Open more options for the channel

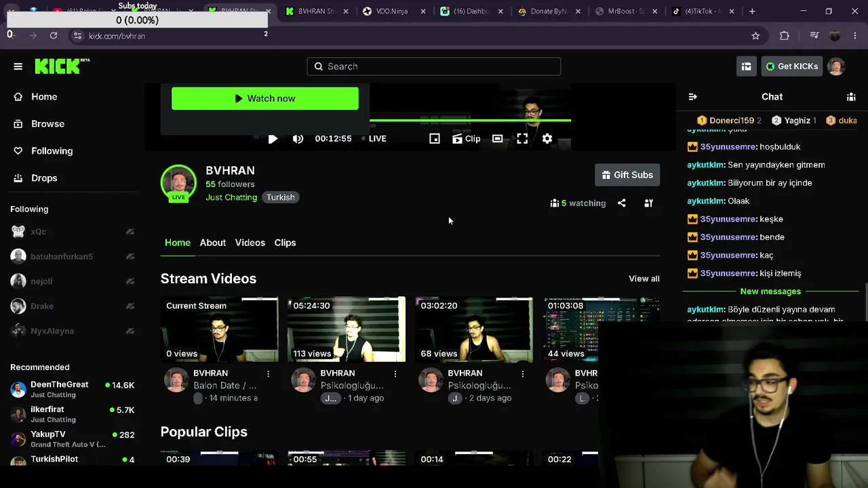tap(648, 203)
